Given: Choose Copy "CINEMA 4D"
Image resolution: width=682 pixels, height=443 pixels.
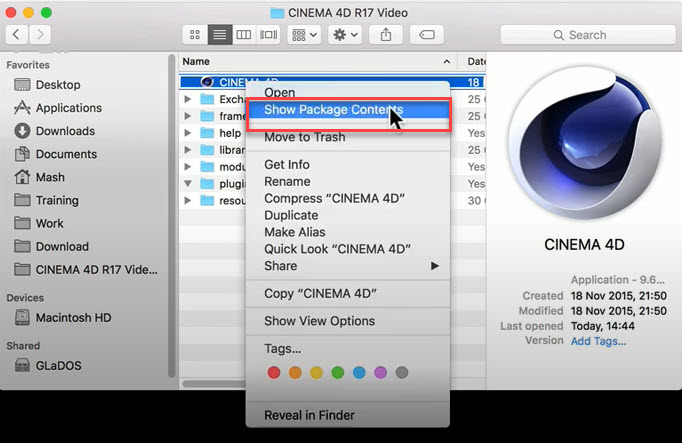Looking at the screenshot, I should click(x=348, y=293).
